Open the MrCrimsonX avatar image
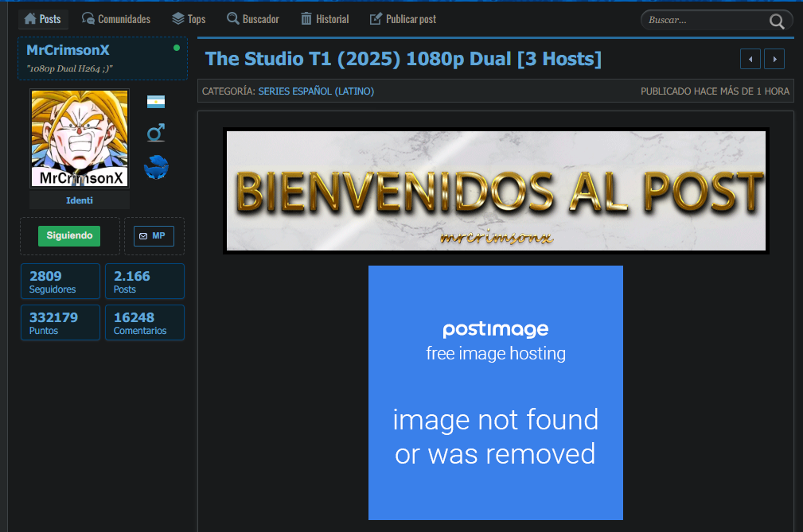The width and height of the screenshot is (803, 532). pyautogui.click(x=80, y=138)
